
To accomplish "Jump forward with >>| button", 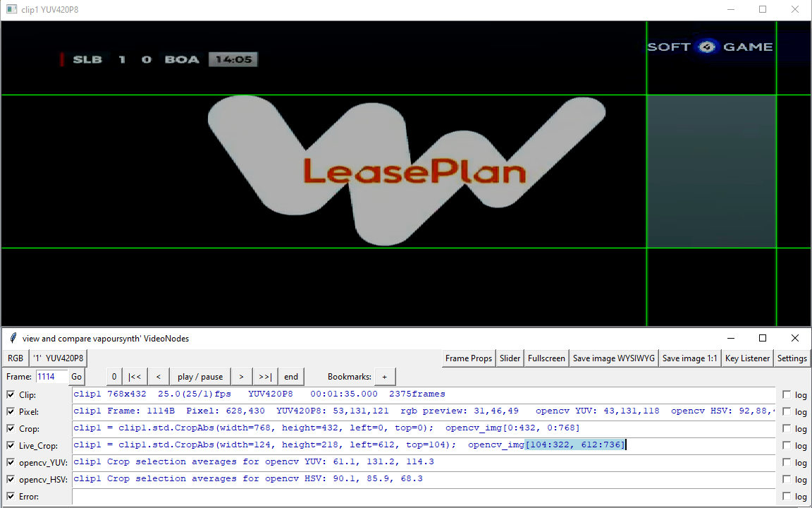I will pos(264,377).
